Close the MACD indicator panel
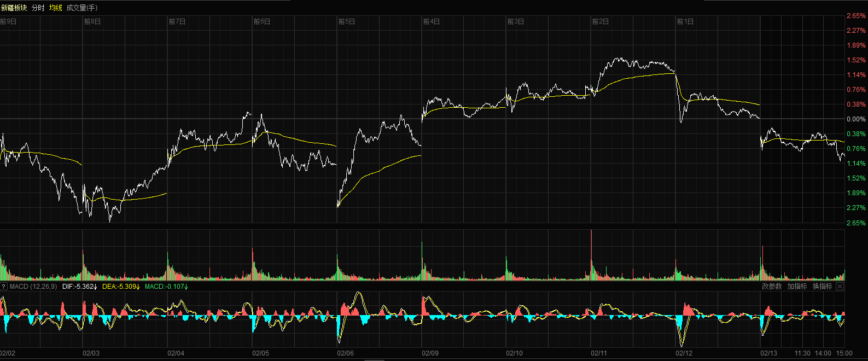The height and width of the screenshot is (361, 868). (840, 287)
